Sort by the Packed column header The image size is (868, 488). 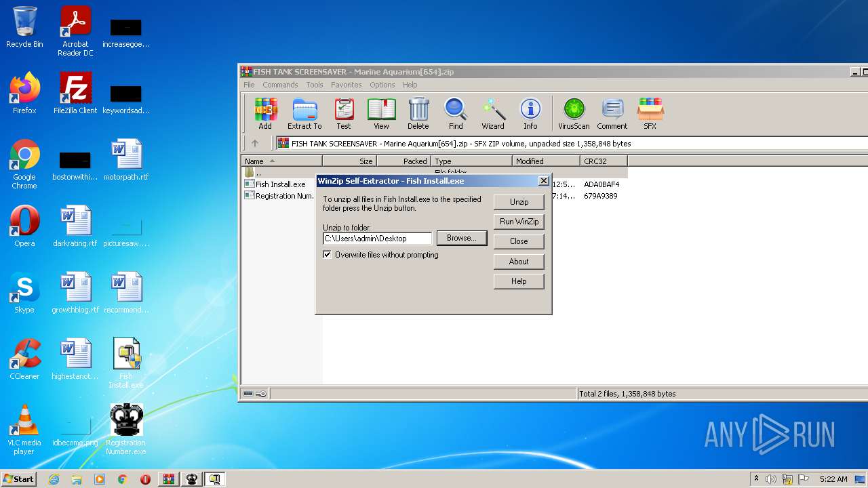[403, 161]
